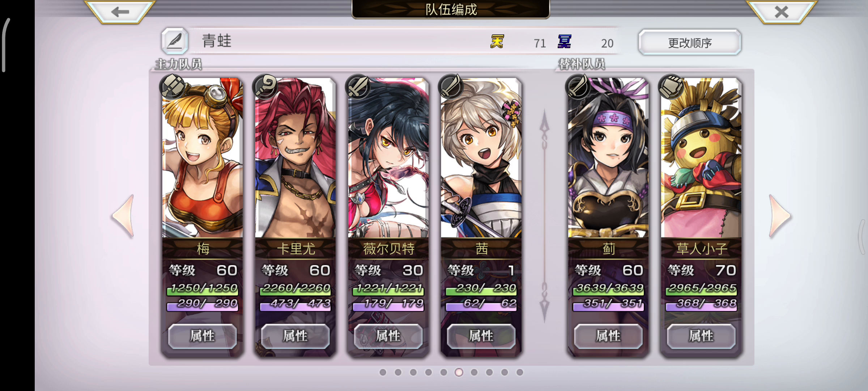The height and width of the screenshot is (391, 868).
Task: Select the seventh page indicator dot
Action: [x=474, y=372]
